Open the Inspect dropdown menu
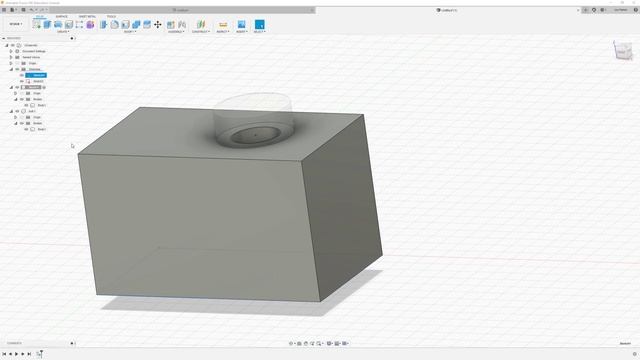This screenshot has width=640, height=360. coord(223,31)
